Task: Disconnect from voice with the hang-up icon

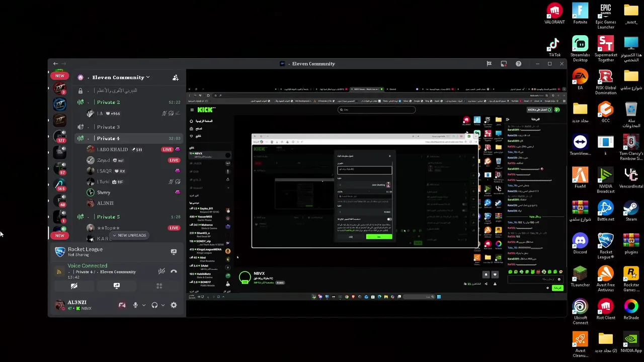Action: coord(174,271)
